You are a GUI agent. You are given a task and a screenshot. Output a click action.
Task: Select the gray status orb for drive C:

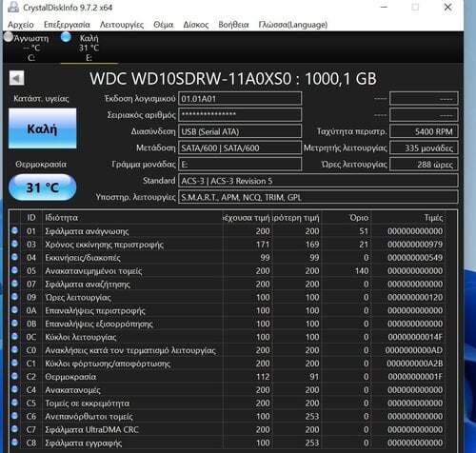pos(9,37)
